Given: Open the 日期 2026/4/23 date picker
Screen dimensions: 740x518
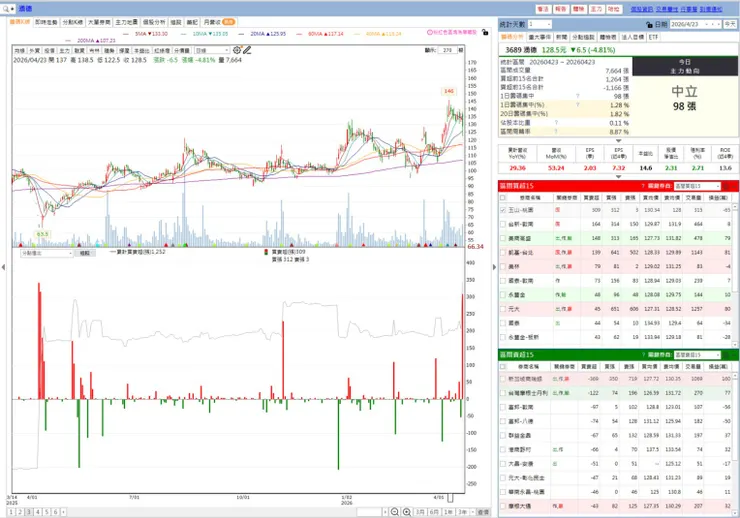Looking at the screenshot, I should click(696, 24).
